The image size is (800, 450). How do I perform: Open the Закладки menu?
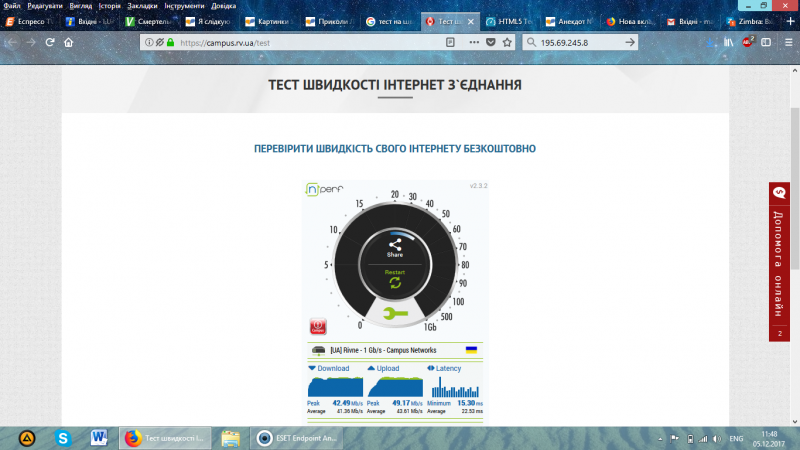point(142,5)
